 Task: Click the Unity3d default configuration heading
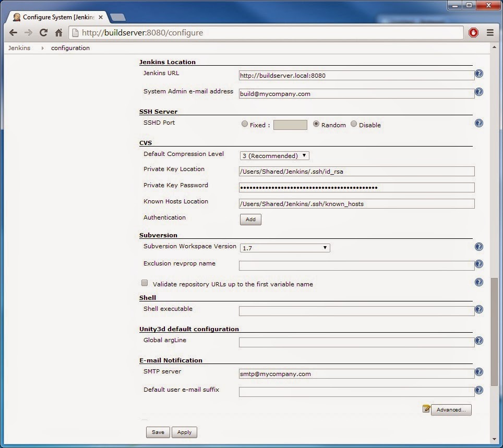pos(189,329)
